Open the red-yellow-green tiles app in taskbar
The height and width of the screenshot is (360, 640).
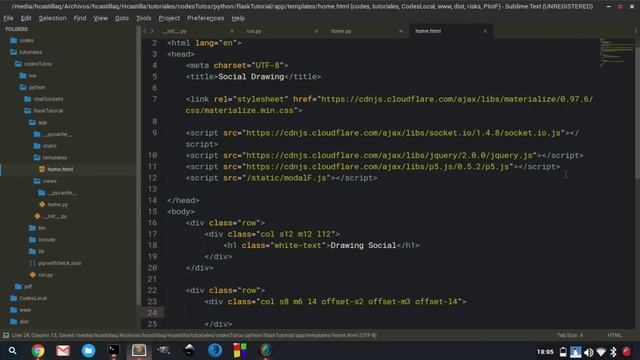(x=240, y=351)
